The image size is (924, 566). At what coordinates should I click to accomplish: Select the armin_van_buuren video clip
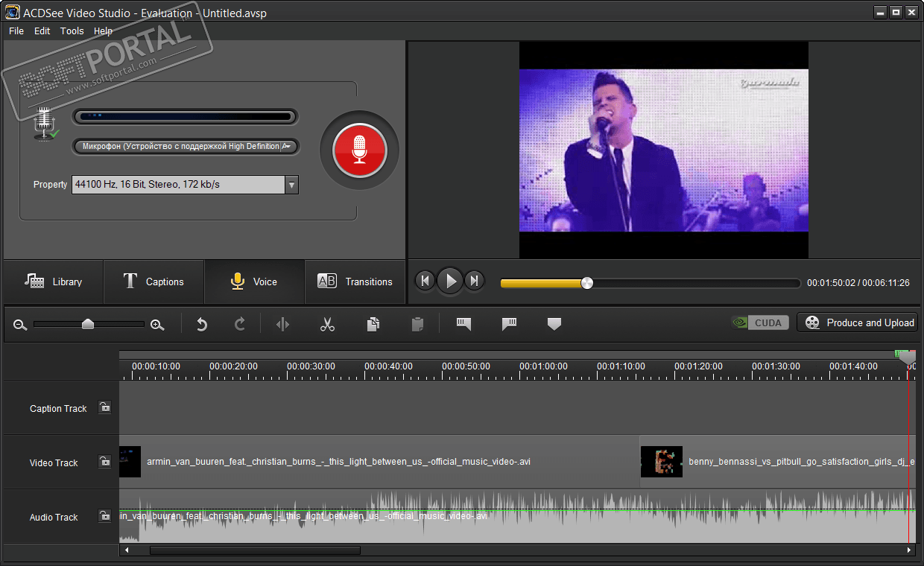[x=379, y=462]
